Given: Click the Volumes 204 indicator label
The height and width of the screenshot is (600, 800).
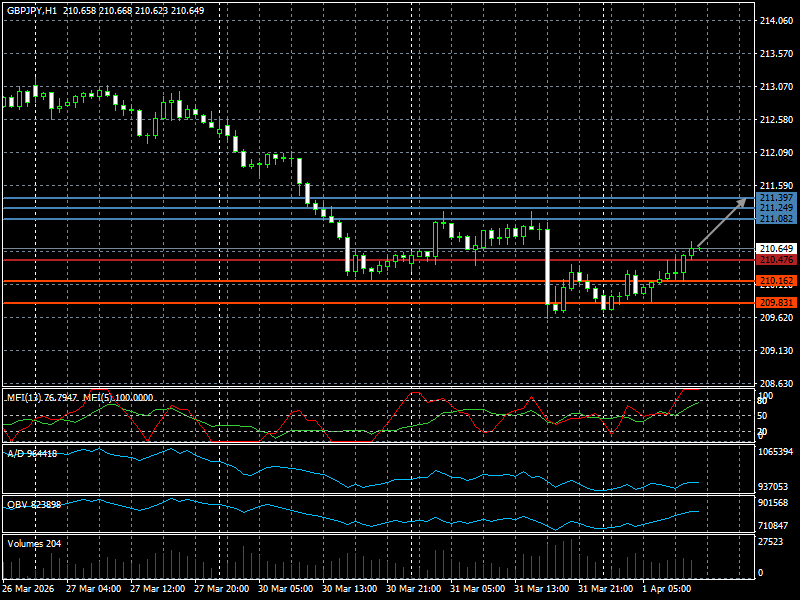Looking at the screenshot, I should pos(34,544).
